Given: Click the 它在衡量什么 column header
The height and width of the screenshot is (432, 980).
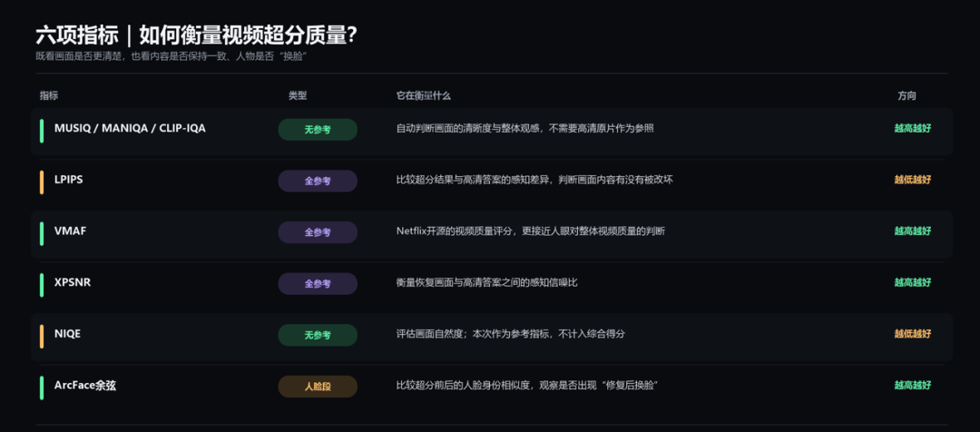Looking at the screenshot, I should point(423,95).
